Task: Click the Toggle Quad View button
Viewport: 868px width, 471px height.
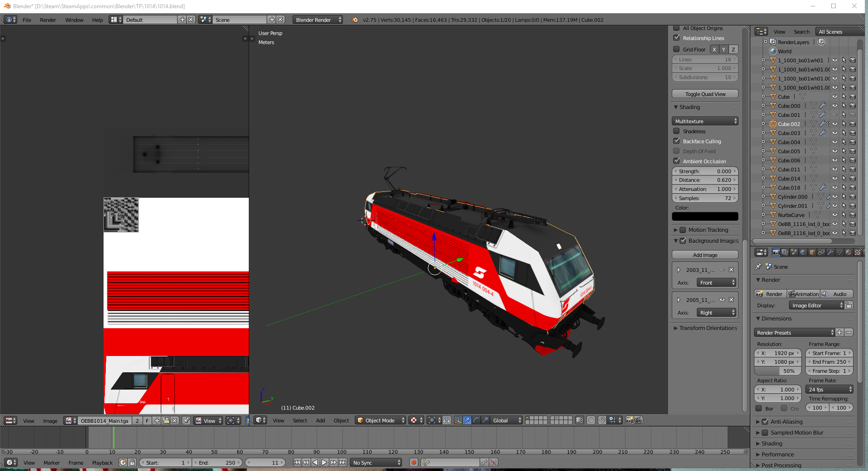Action: click(705, 94)
